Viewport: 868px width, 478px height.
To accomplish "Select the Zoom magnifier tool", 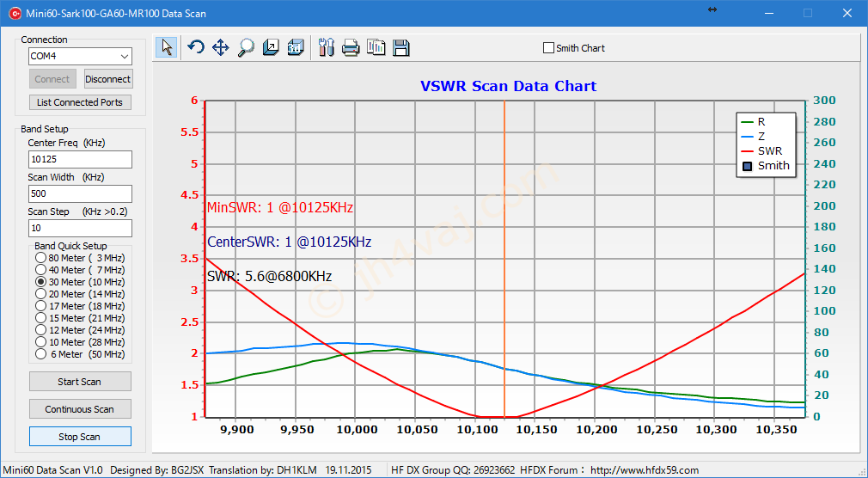I will (x=245, y=47).
